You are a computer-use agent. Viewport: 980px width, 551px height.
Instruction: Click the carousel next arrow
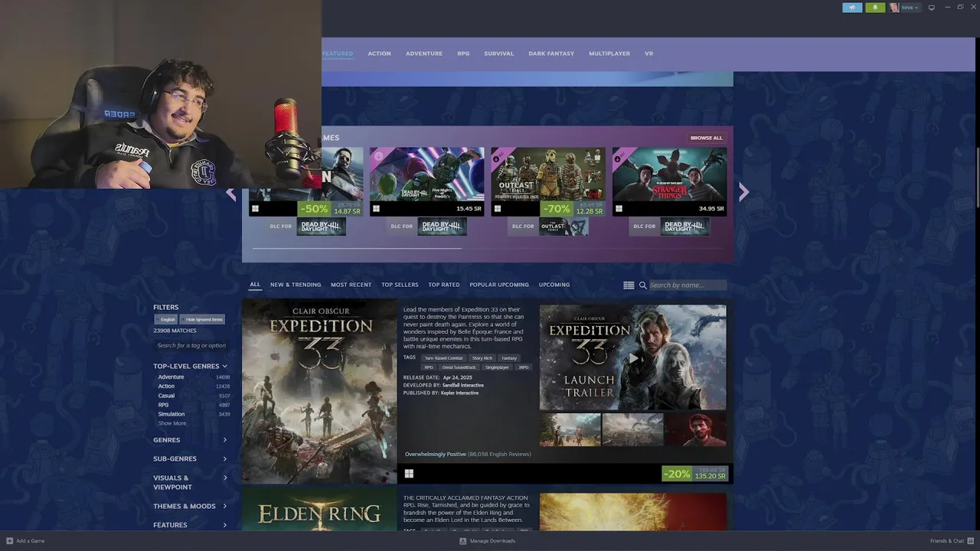(x=743, y=192)
